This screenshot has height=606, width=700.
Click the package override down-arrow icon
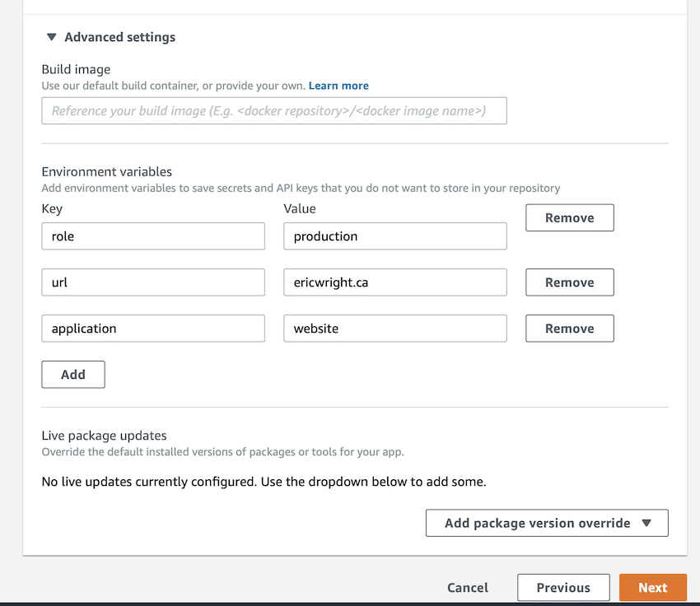point(646,523)
